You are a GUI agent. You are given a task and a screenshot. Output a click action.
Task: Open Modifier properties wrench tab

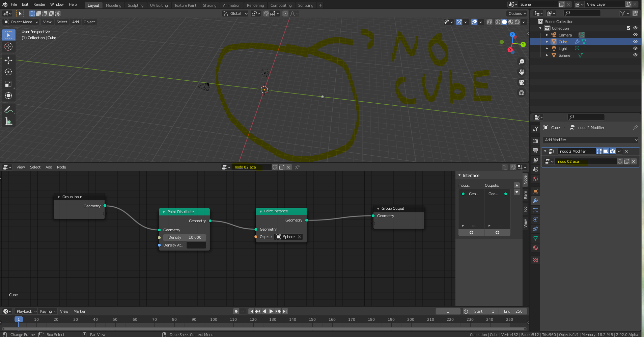pos(535,201)
